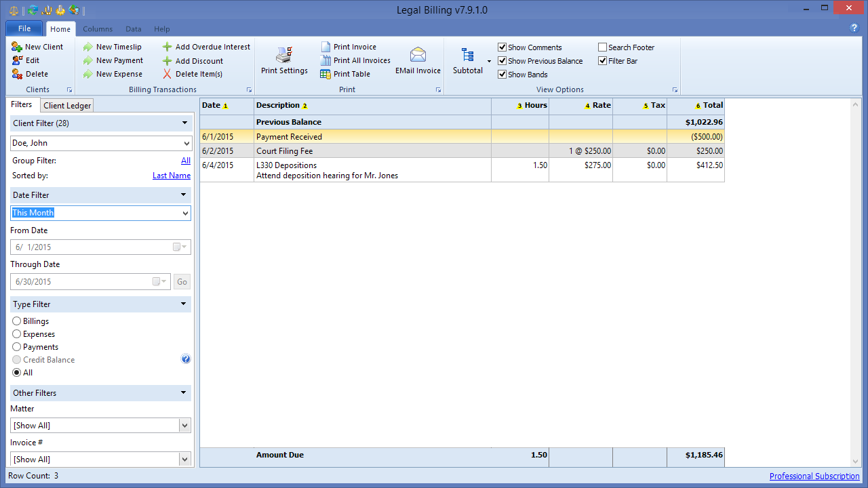Image resolution: width=868 pixels, height=488 pixels.
Task: Open Print Settings
Action: click(x=284, y=60)
